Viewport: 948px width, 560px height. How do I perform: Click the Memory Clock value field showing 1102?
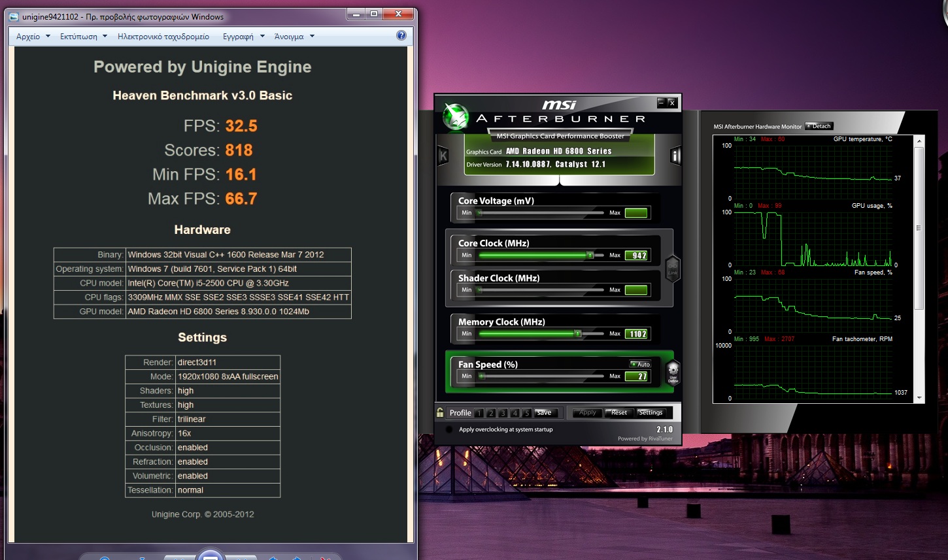(636, 334)
